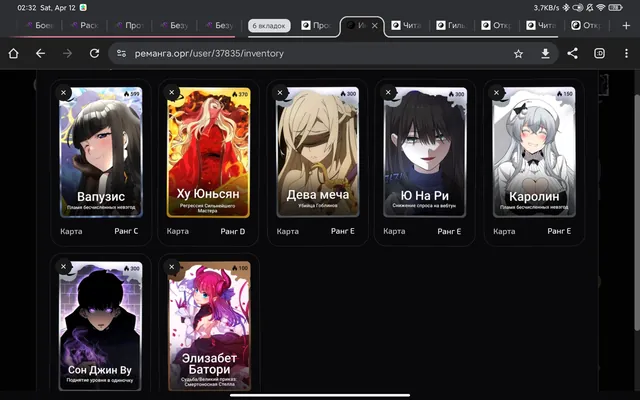Image resolution: width=640 pixels, height=400 pixels.
Task: Go to the browser home page
Action: [13, 53]
